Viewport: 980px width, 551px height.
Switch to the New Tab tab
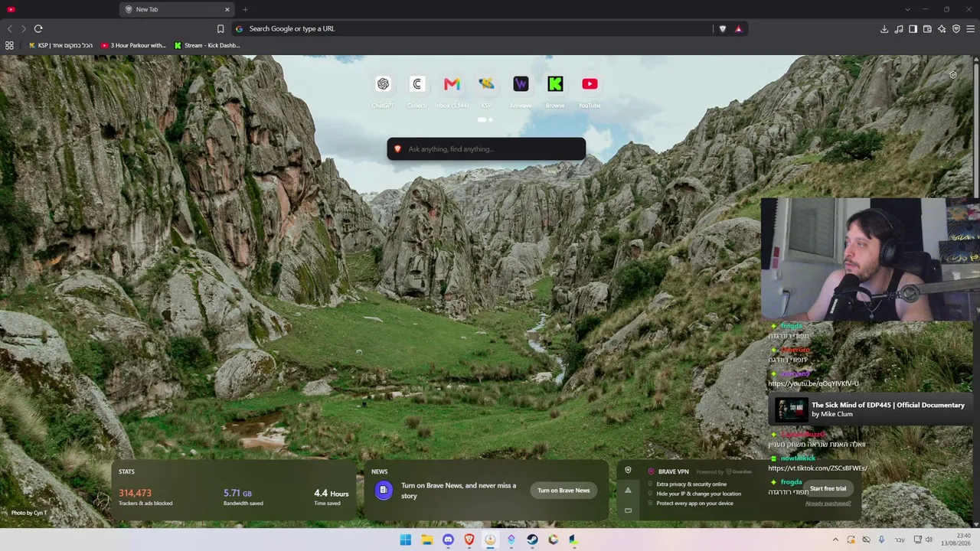(177, 9)
